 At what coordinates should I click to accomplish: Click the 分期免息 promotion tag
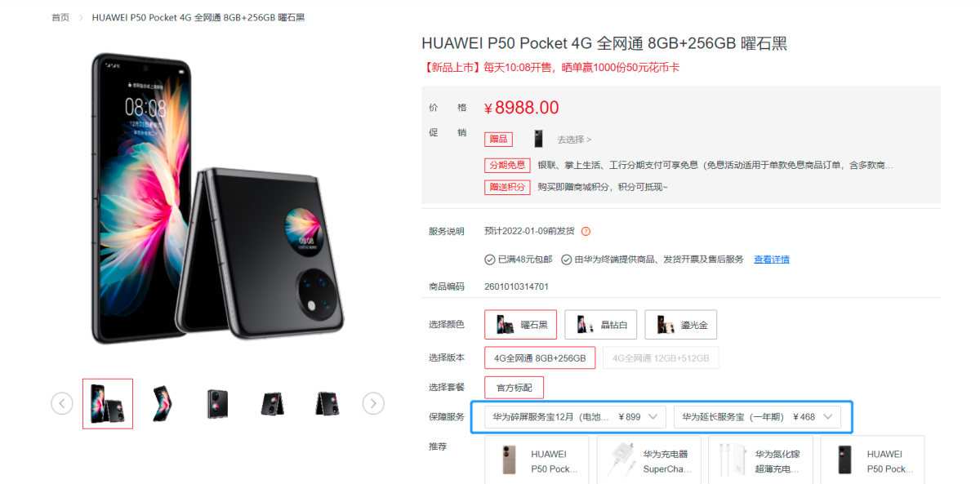pyautogui.click(x=507, y=165)
